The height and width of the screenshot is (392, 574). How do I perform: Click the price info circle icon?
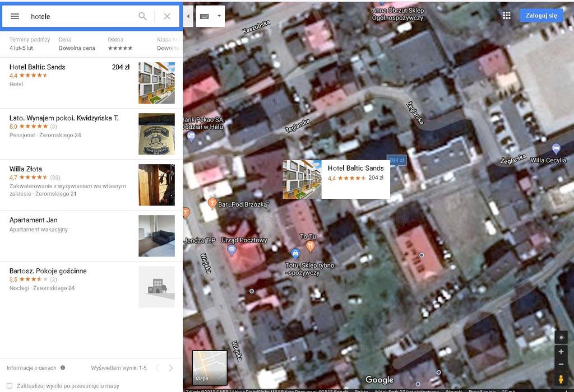tap(63, 368)
